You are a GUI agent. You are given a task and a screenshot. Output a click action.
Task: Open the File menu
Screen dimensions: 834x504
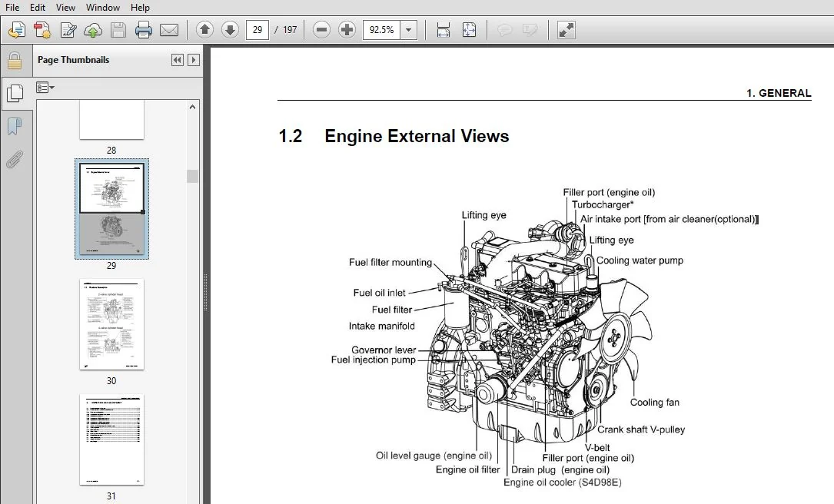(x=12, y=8)
